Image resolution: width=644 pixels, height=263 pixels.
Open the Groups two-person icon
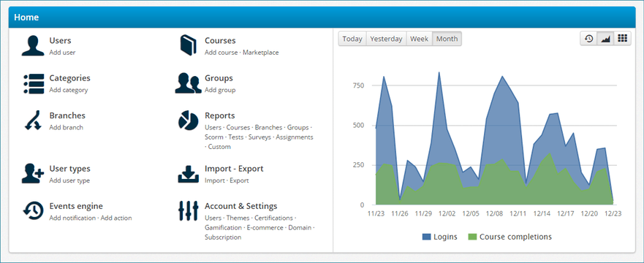point(188,83)
